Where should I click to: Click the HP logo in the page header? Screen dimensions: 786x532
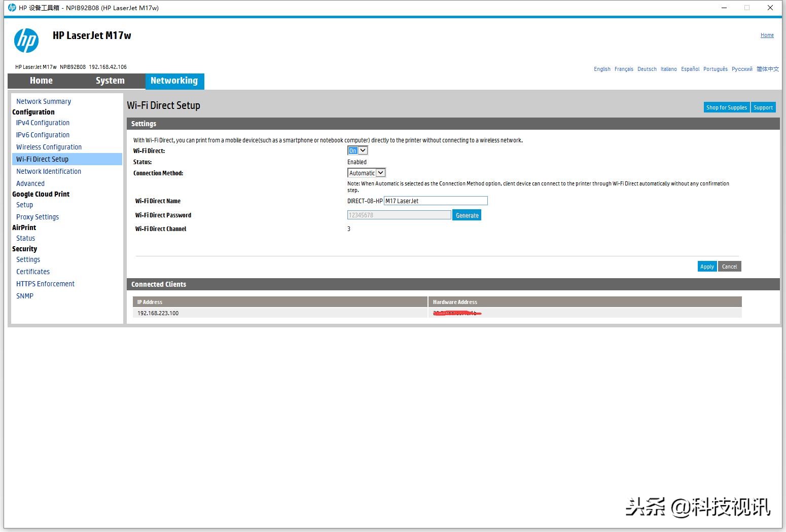click(26, 41)
